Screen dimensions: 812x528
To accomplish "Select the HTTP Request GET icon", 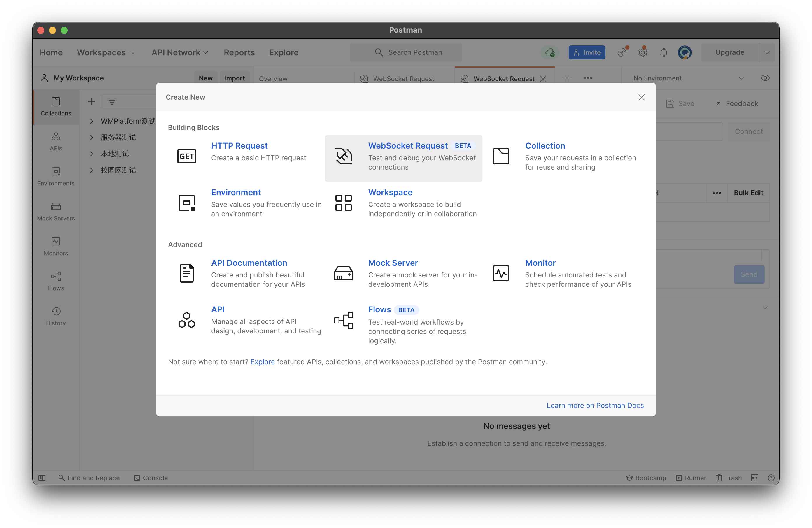I will (186, 156).
